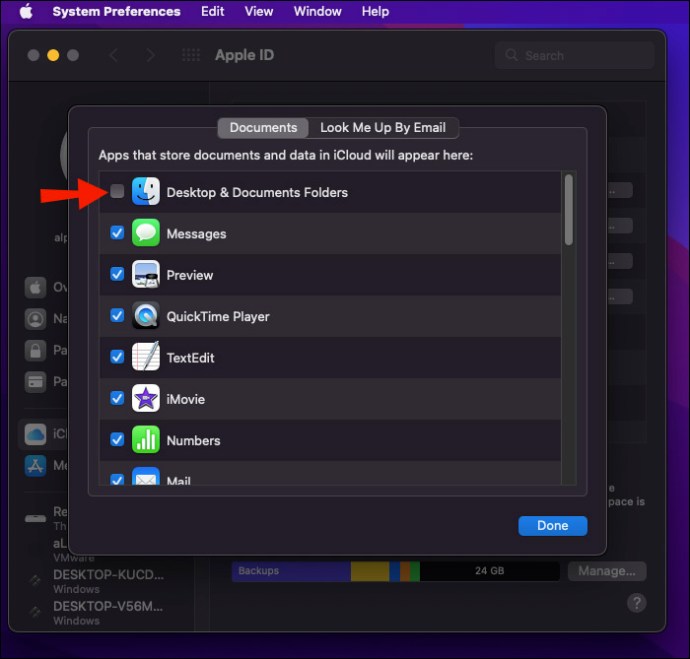This screenshot has height=659, width=690.
Task: Switch to Look Me Up By Email tab
Action: pyautogui.click(x=383, y=128)
